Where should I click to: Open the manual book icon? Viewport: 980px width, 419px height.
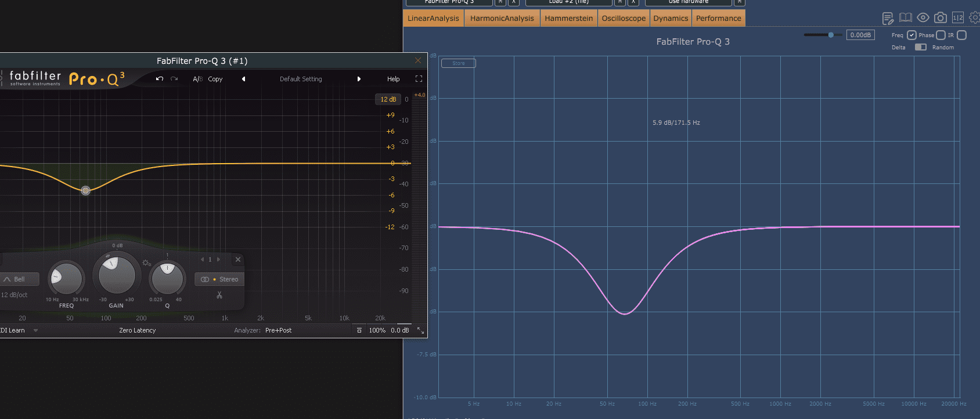click(906, 18)
